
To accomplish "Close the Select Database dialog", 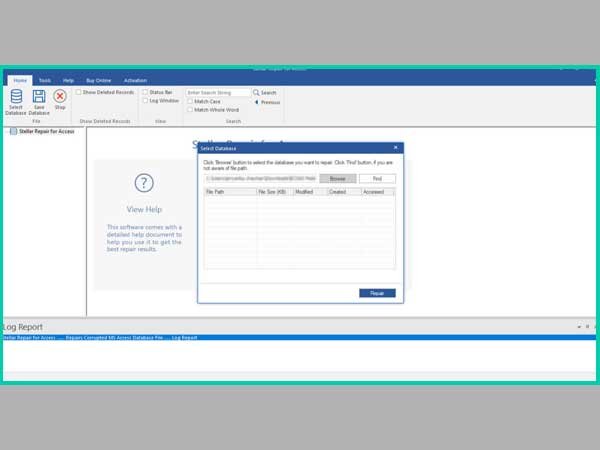I will (395, 147).
